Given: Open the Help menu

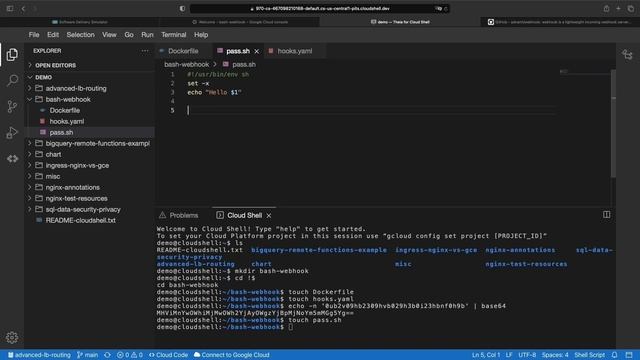Looking at the screenshot, I should pos(201,35).
